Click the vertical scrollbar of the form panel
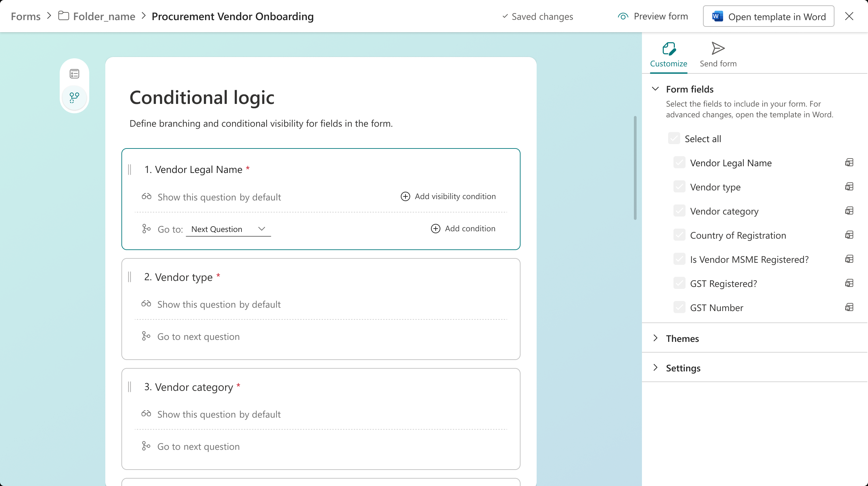 point(635,168)
